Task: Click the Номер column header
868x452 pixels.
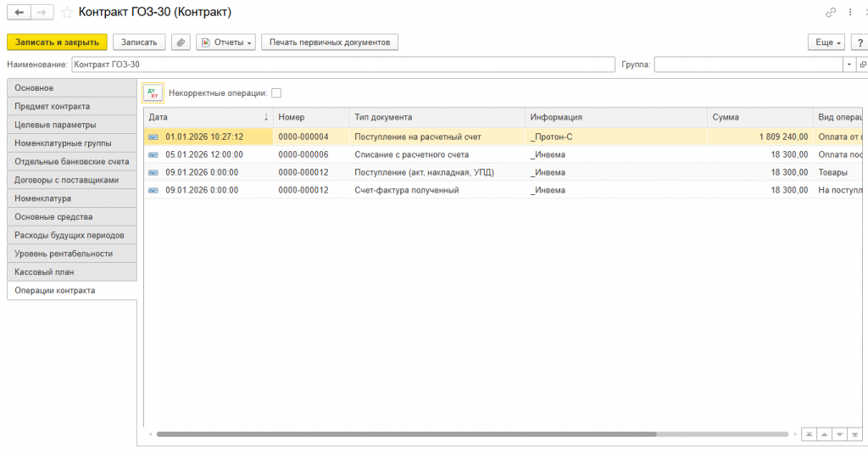Action: [x=311, y=117]
